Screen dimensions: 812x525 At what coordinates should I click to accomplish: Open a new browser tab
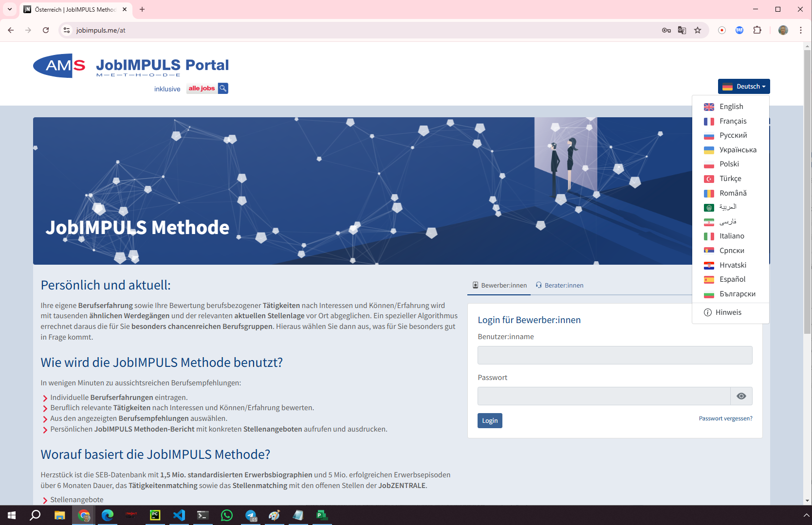pos(142,9)
